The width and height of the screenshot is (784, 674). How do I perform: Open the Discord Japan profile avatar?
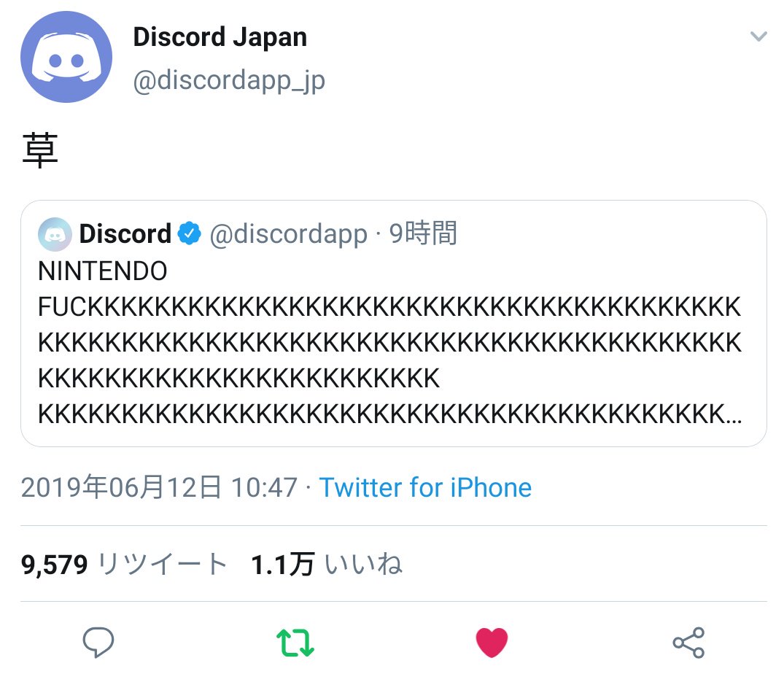tap(66, 57)
